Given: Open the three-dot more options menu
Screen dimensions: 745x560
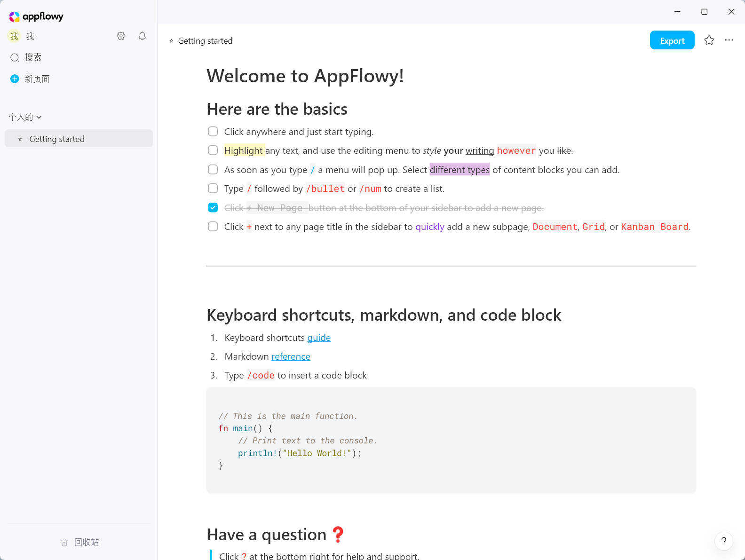Looking at the screenshot, I should [729, 40].
